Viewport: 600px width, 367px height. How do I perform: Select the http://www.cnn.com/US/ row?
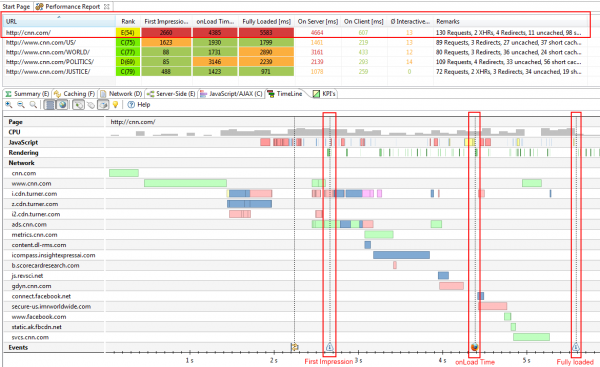click(x=295, y=42)
